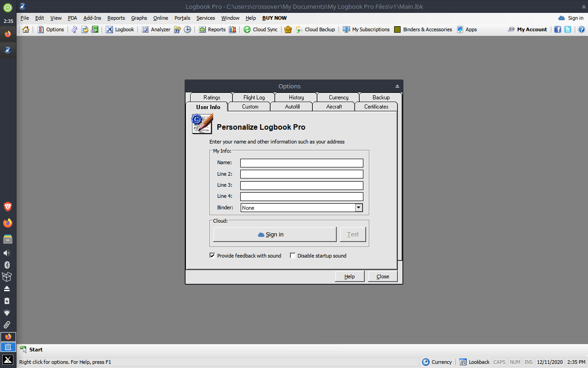Click the Home icon in the toolbar
This screenshot has height=368, width=588.
point(26,29)
